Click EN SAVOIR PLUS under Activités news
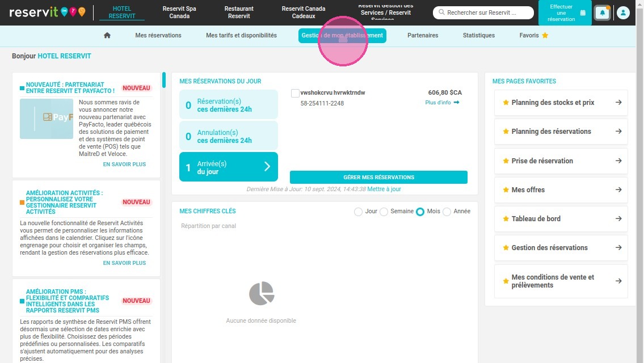 [124, 263]
